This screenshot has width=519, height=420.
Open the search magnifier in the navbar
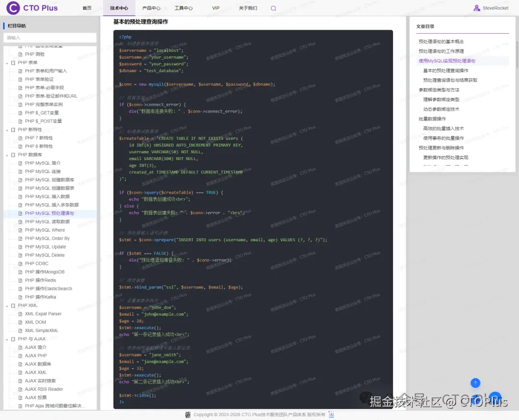coord(273,8)
